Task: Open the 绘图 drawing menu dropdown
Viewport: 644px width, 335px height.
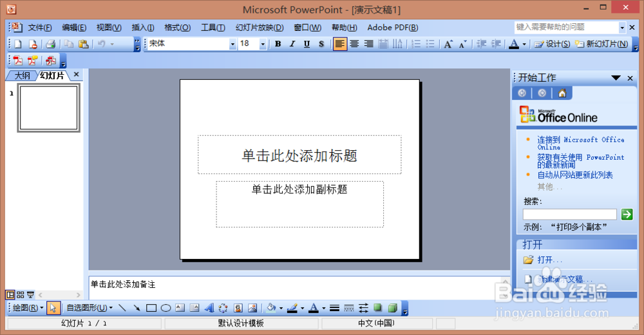Action: point(28,308)
